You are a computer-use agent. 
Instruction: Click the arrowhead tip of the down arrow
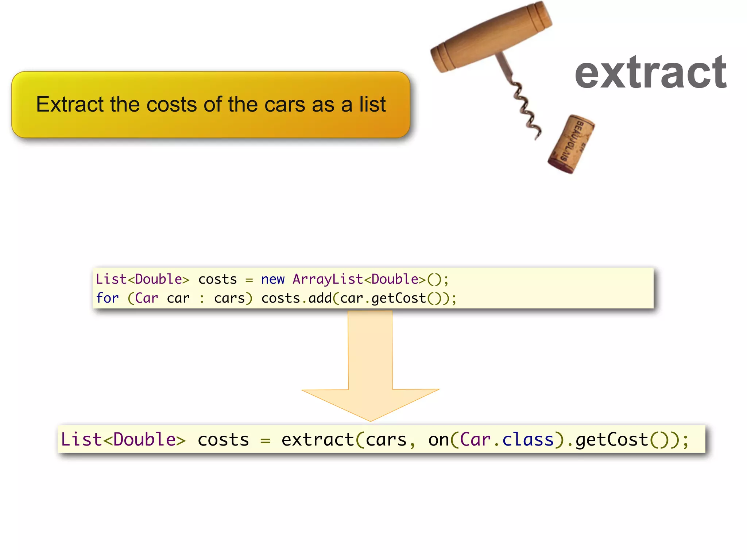370,419
